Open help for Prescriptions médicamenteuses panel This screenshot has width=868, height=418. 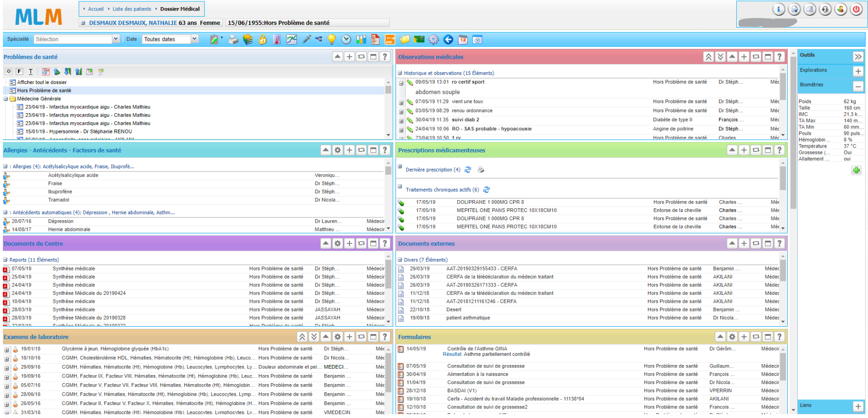click(x=779, y=150)
